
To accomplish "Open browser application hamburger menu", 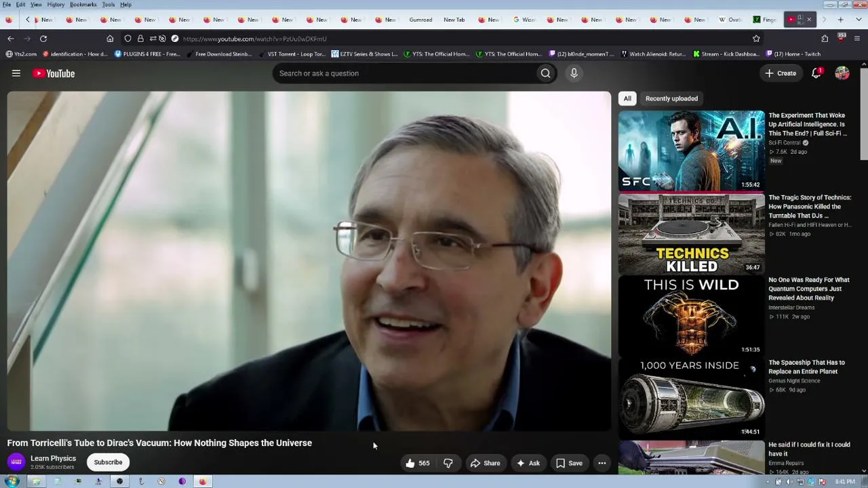I will pyautogui.click(x=857, y=39).
